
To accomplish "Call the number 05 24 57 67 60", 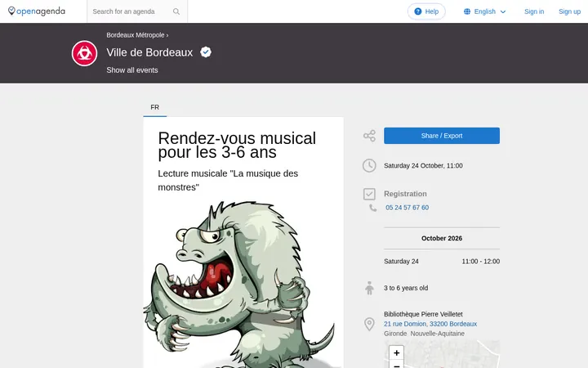I will (408, 208).
